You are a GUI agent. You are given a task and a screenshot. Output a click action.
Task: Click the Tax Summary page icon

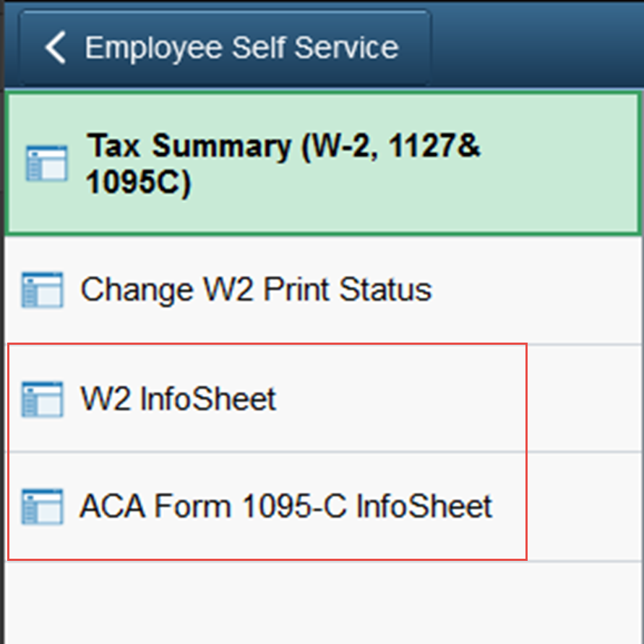click(x=47, y=163)
